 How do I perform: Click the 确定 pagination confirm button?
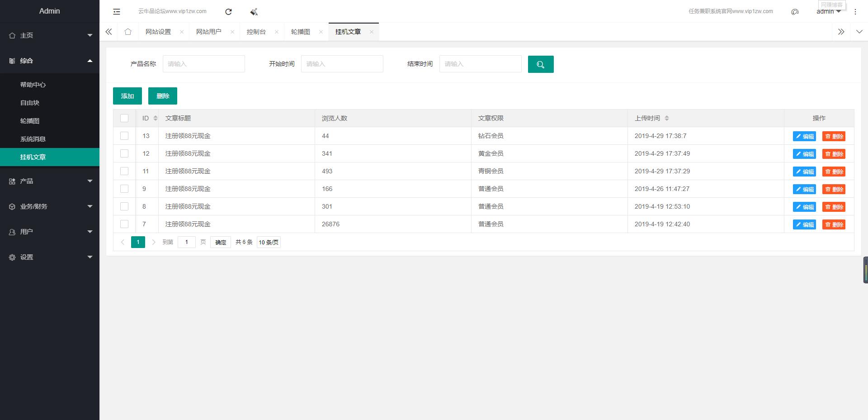click(x=221, y=242)
